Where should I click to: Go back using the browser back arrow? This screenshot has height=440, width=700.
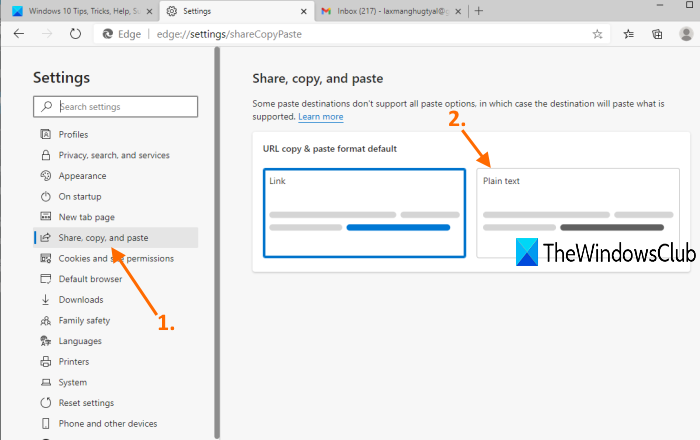click(x=19, y=34)
